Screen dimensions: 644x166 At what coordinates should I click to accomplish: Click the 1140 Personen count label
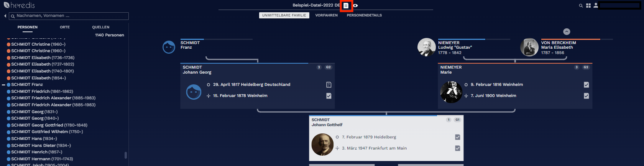110,35
